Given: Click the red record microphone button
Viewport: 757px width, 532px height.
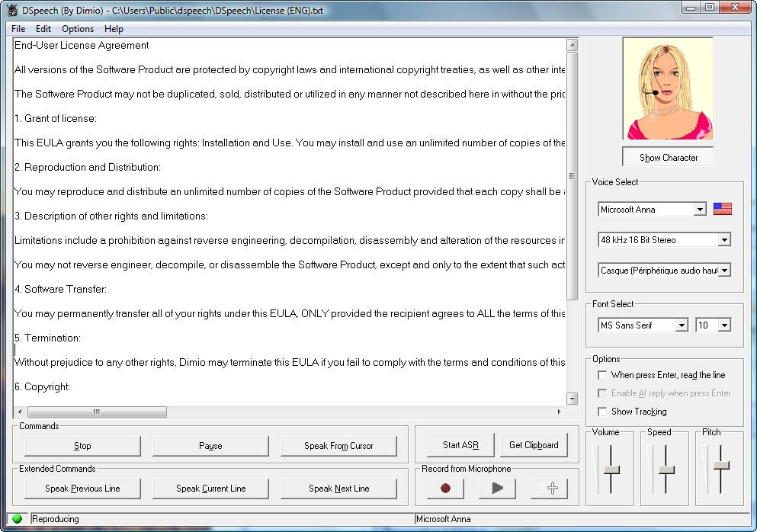Looking at the screenshot, I should coord(446,489).
